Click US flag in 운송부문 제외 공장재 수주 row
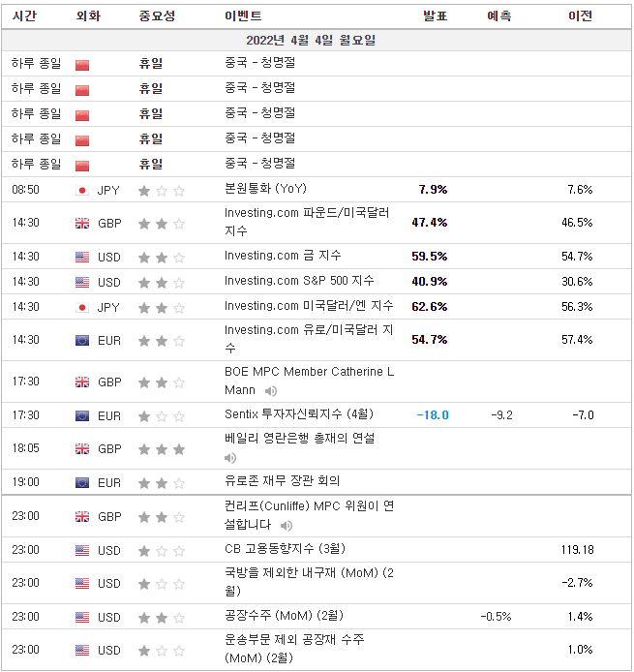The height and width of the screenshot is (672, 634). tap(82, 650)
